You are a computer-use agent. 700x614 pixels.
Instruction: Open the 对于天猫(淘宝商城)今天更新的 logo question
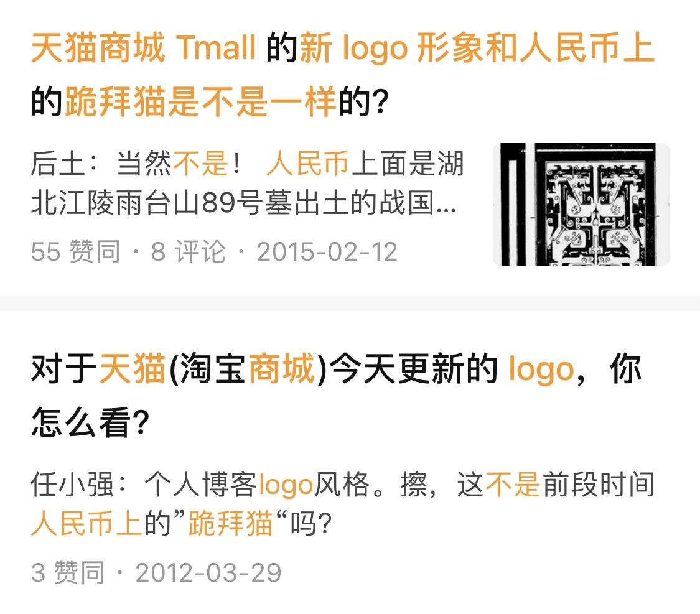[x=337, y=396]
